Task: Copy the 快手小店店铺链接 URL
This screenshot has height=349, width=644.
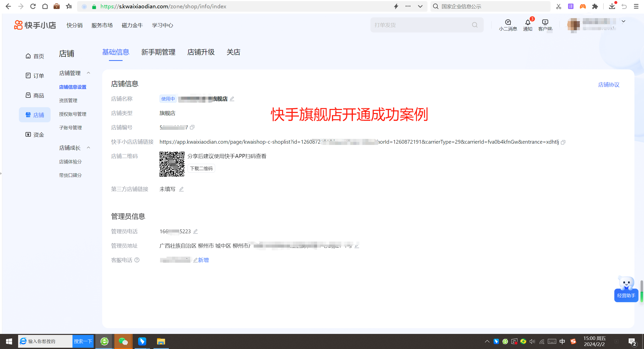Action: coord(563,142)
